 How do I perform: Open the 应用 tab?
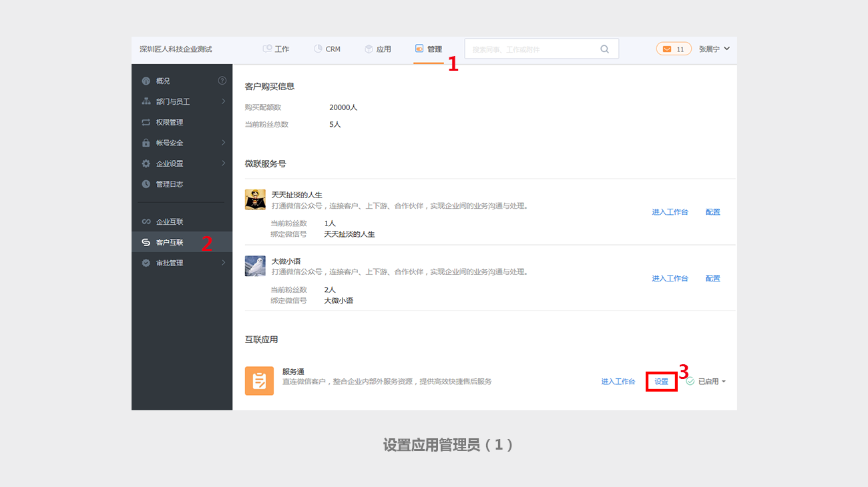pyautogui.click(x=378, y=49)
